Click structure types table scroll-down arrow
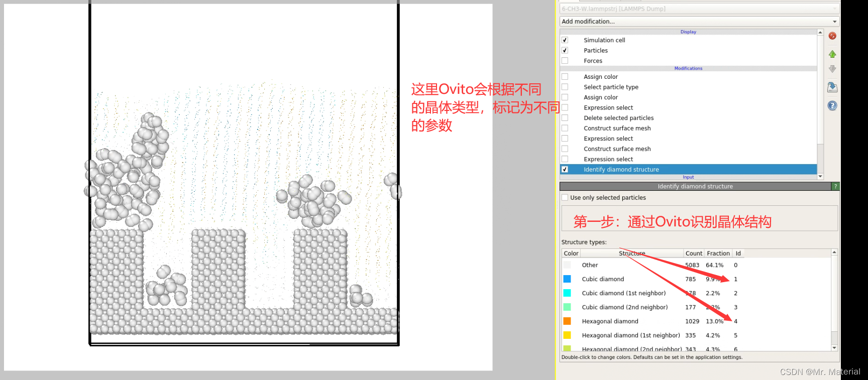The width and height of the screenshot is (868, 380). click(x=834, y=348)
